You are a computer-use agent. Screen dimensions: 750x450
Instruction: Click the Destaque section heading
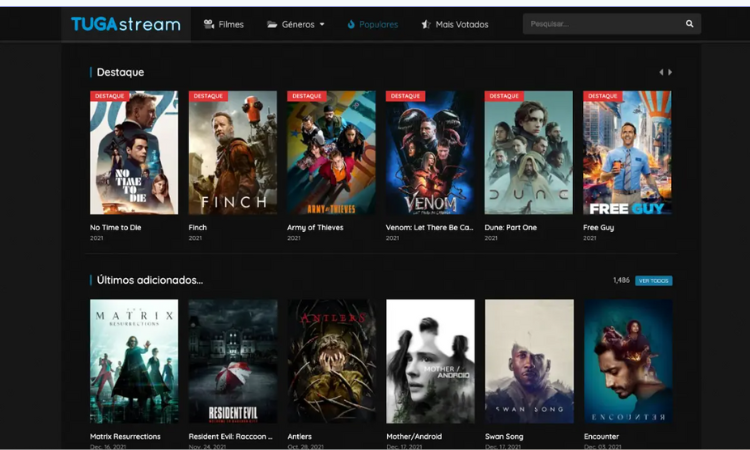[x=120, y=72]
